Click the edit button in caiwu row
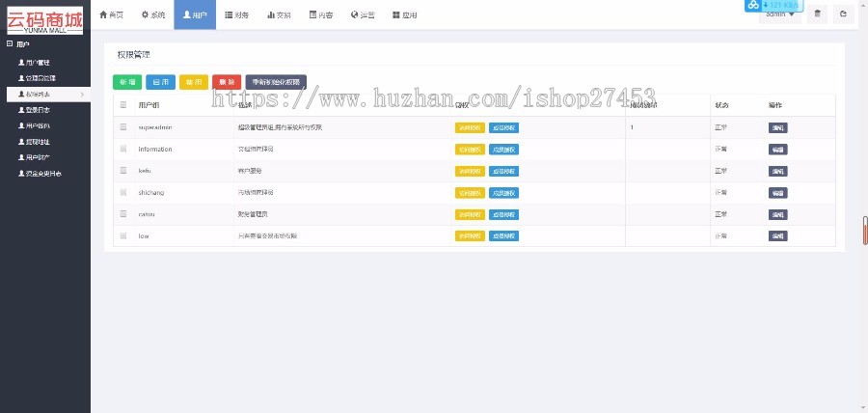868x413 pixels. pos(777,214)
